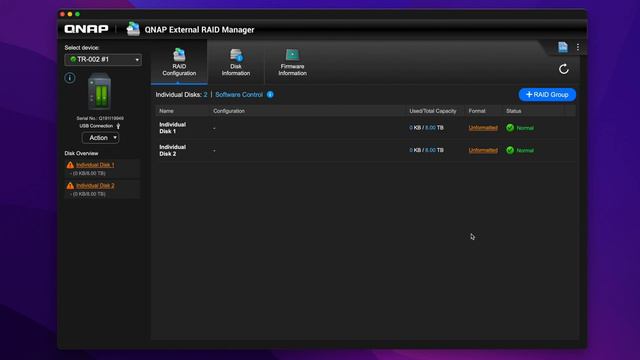The height and width of the screenshot is (360, 640).
Task: Click the Used/Total Capacity column header
Action: (x=433, y=111)
